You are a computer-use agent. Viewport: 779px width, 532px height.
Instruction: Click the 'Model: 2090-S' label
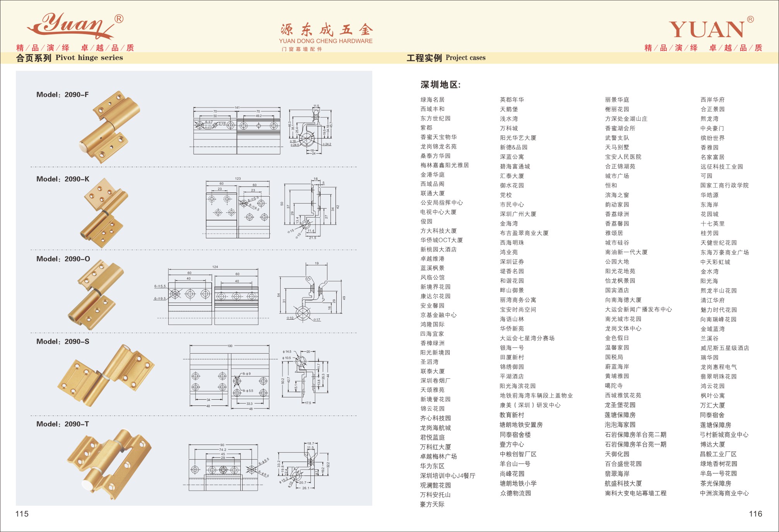(x=63, y=342)
